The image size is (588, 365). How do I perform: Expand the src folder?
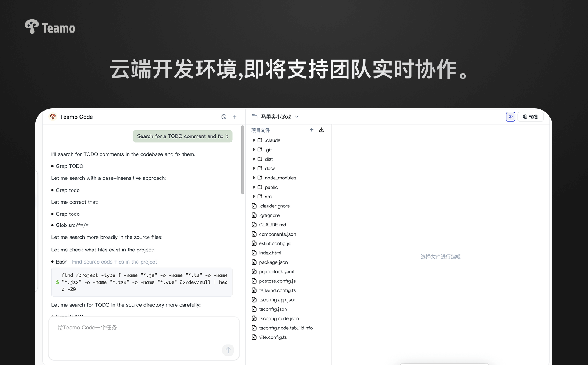tap(268, 197)
